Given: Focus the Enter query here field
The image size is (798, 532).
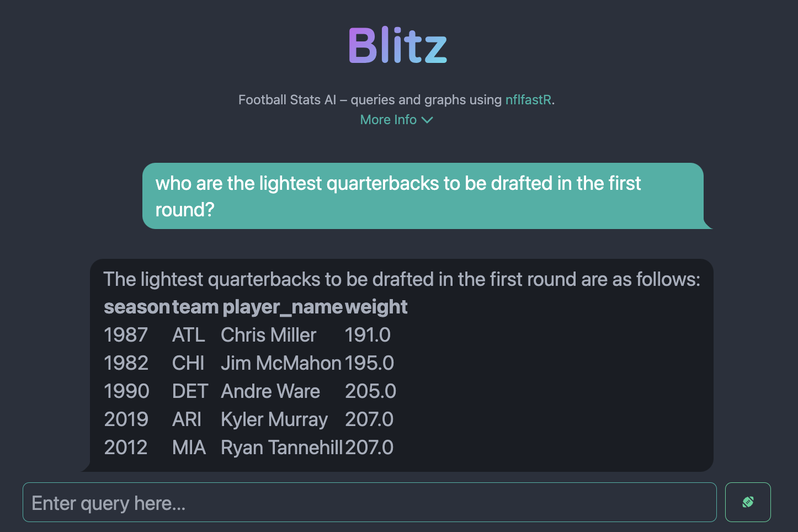Looking at the screenshot, I should pyautogui.click(x=370, y=502).
